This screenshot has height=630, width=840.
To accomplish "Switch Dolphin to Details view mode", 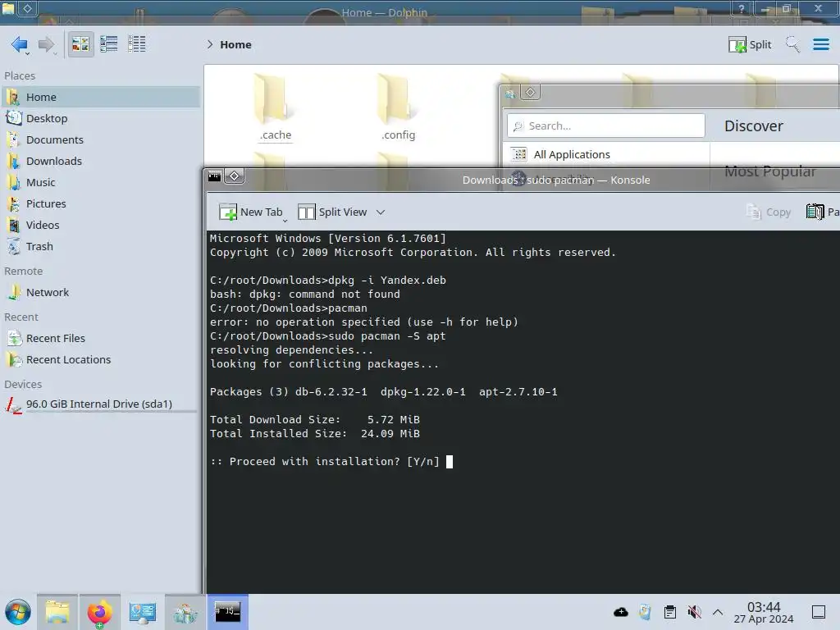I will tap(137, 44).
